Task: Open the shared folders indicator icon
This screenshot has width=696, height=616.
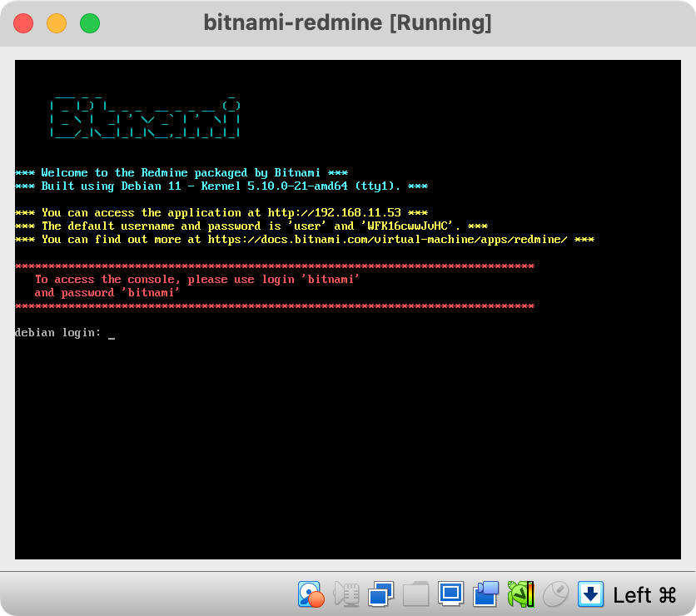Action: click(416, 594)
